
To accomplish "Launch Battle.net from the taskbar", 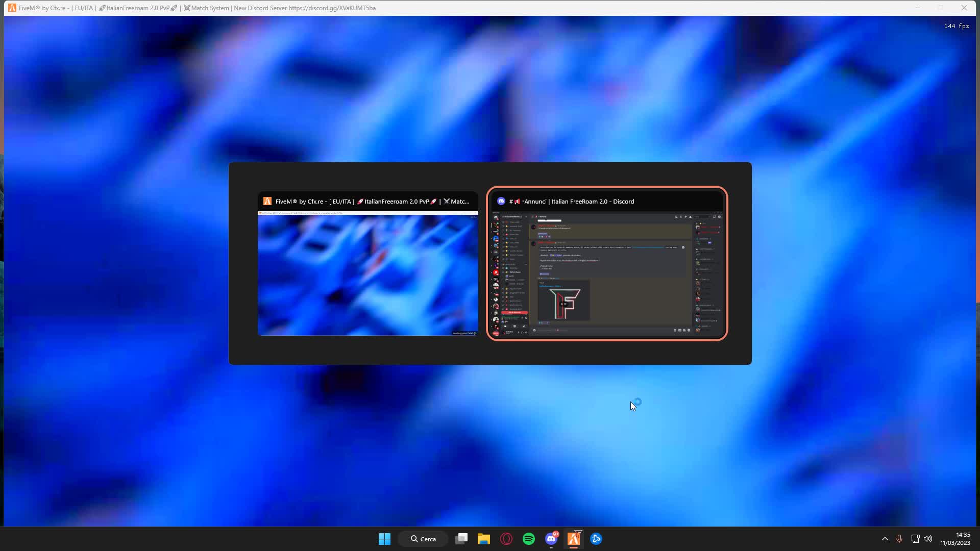I will (x=596, y=538).
